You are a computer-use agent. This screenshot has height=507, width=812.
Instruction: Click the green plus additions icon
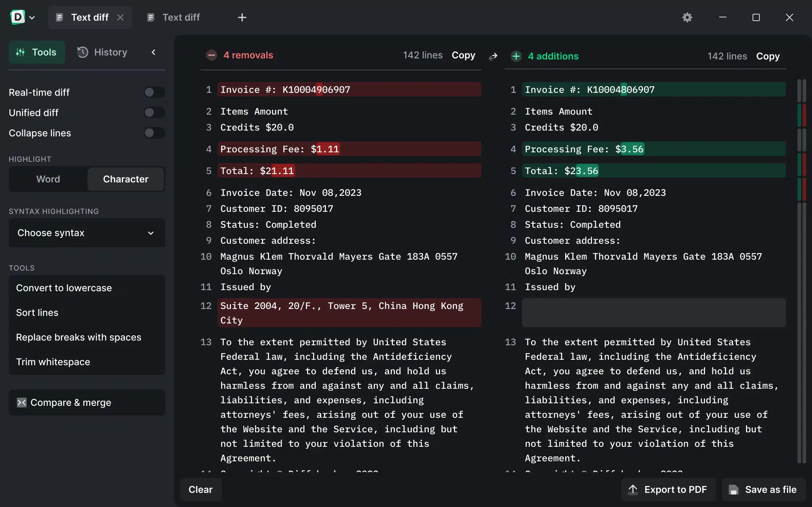click(516, 56)
